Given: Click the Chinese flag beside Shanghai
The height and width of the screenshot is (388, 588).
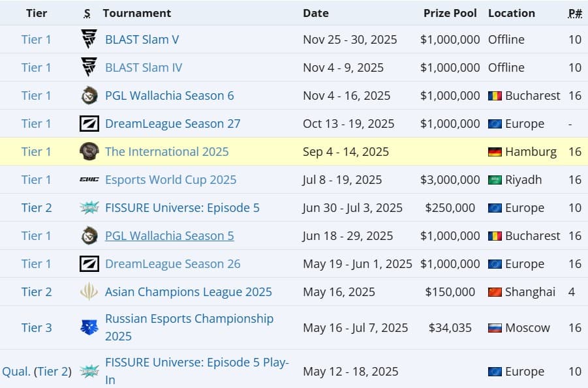Looking at the screenshot, I should click(x=493, y=292).
